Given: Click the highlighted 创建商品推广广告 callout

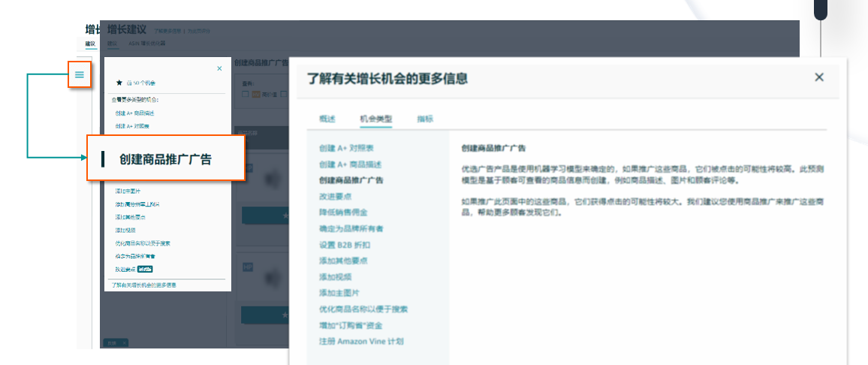Looking at the screenshot, I should pos(166,159).
